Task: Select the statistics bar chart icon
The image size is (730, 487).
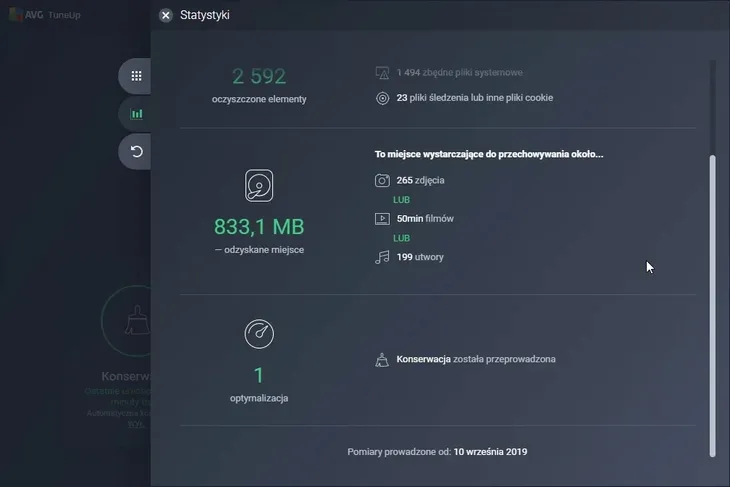Action: coord(136,114)
